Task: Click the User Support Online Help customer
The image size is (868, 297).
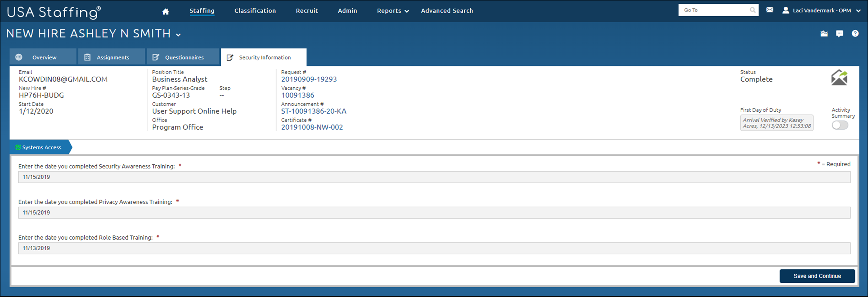Action: 194,111
